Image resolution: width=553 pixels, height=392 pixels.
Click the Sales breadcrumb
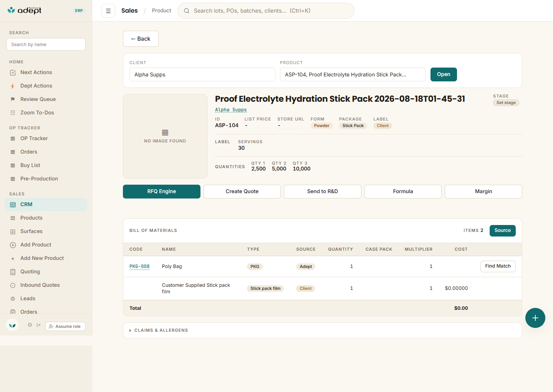(129, 11)
